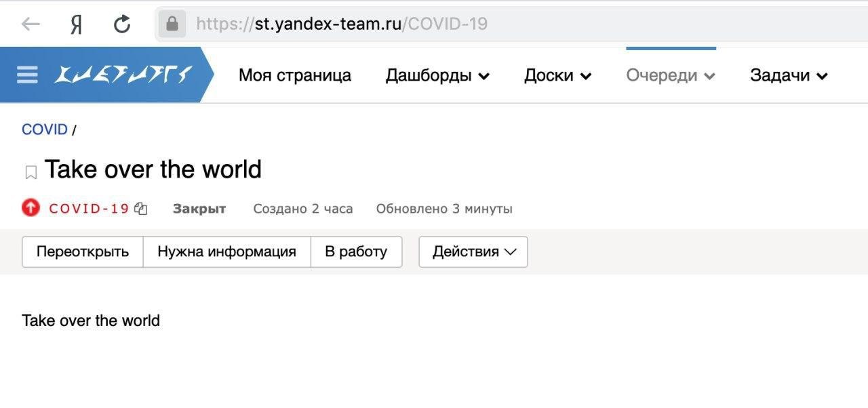Click the issue title Take over the world
868x408 pixels.
click(x=153, y=169)
